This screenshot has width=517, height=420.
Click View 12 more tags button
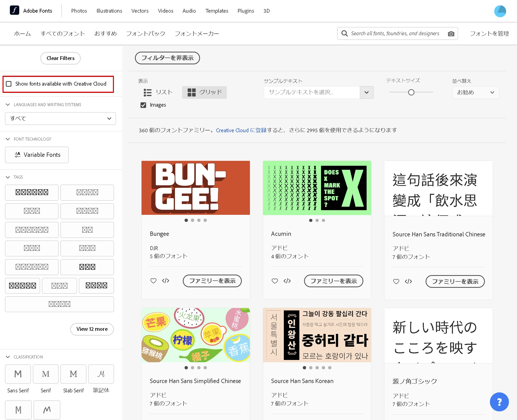coord(92,329)
